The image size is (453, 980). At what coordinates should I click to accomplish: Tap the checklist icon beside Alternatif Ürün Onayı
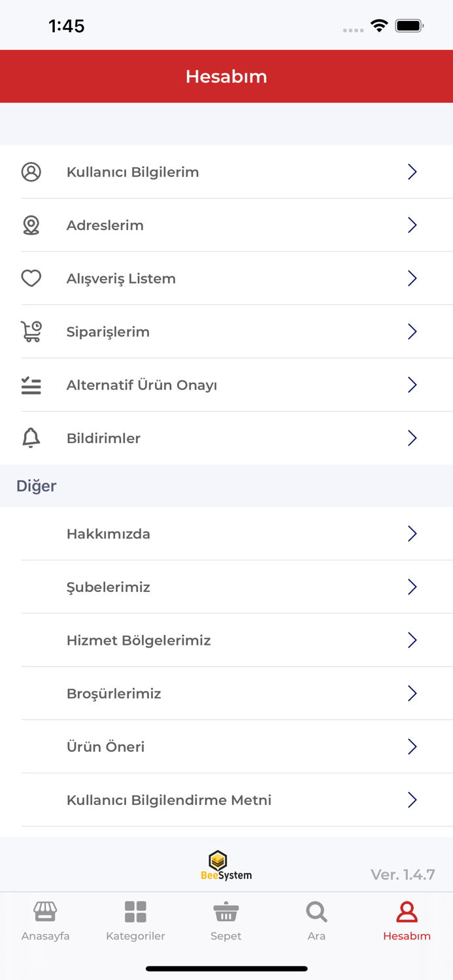pos(31,385)
